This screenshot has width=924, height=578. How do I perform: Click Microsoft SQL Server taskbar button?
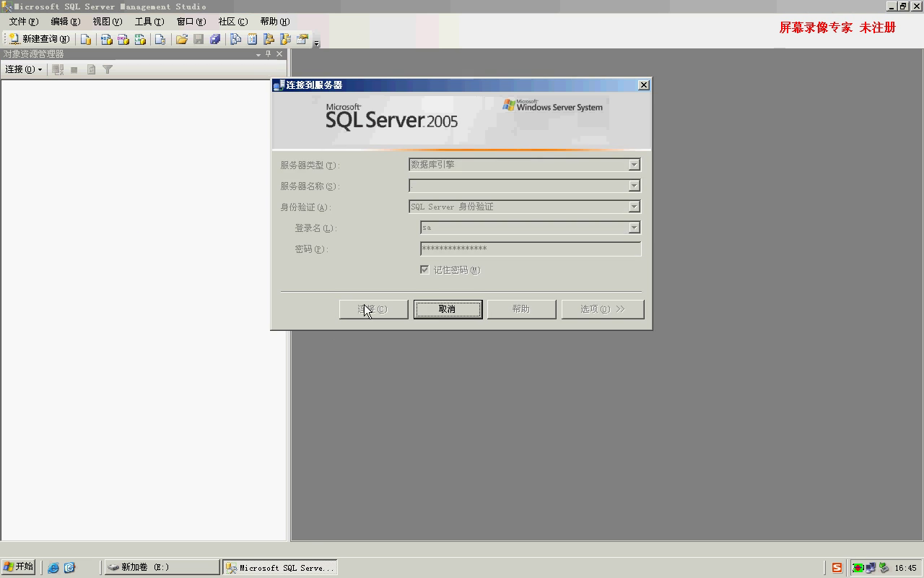pos(281,568)
